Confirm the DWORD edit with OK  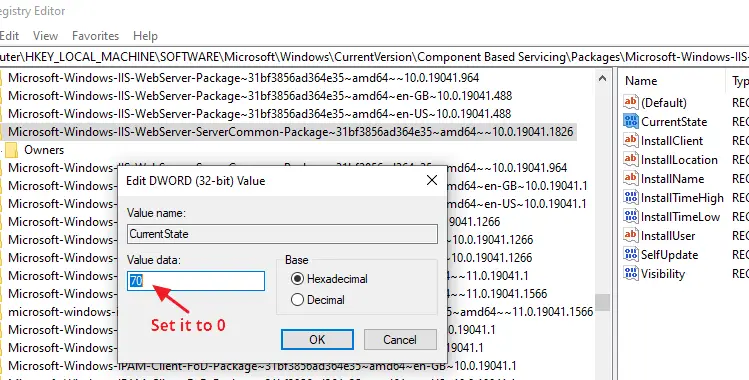coord(317,339)
